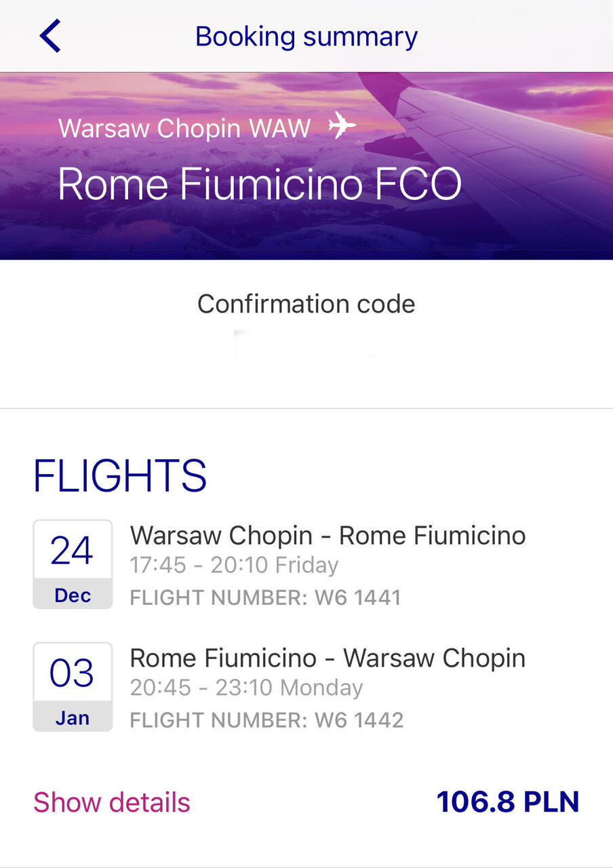Click the 17:45 - 20:10 Friday time

click(x=234, y=566)
